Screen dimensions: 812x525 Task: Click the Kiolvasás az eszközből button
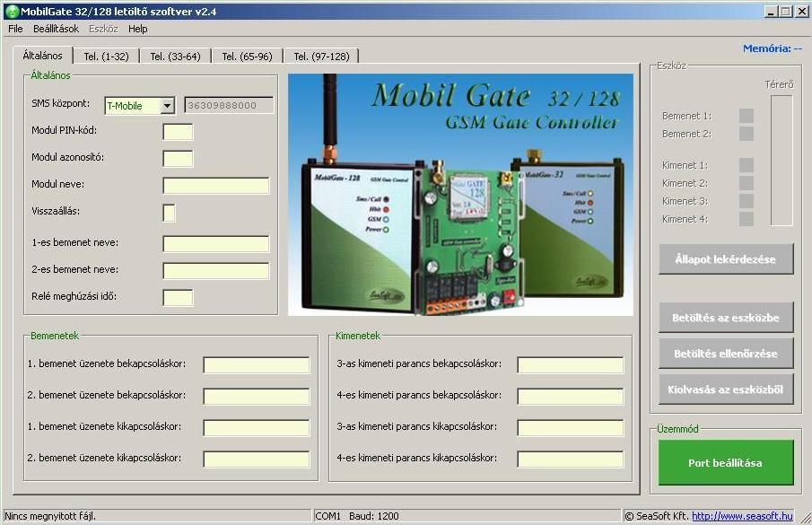[x=726, y=389]
